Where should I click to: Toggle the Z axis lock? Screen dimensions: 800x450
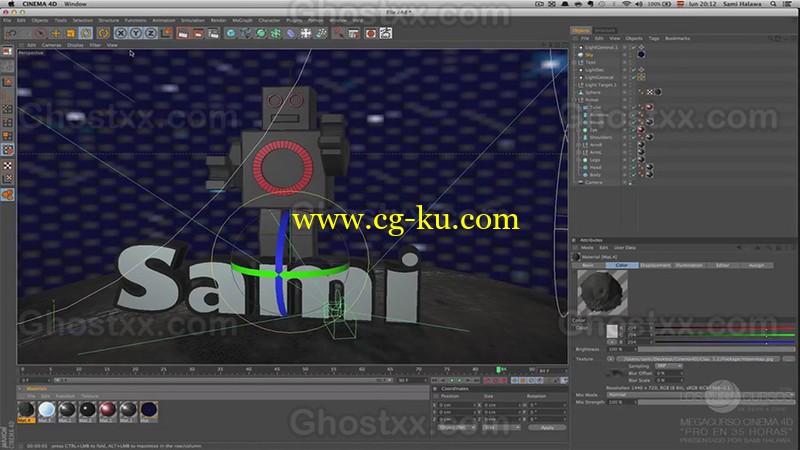coord(151,33)
